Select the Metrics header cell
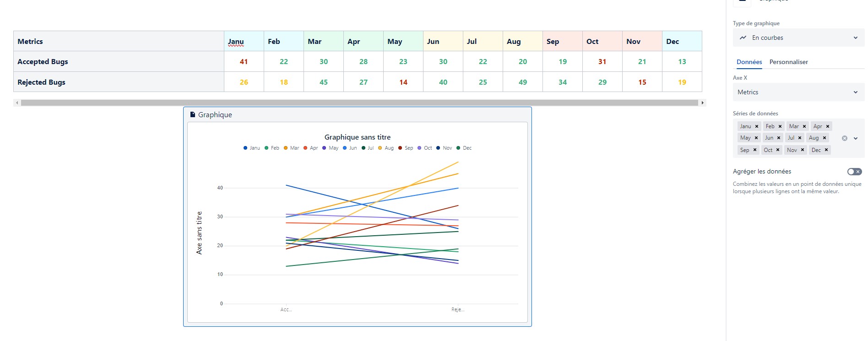This screenshot has width=868, height=341. (x=119, y=41)
